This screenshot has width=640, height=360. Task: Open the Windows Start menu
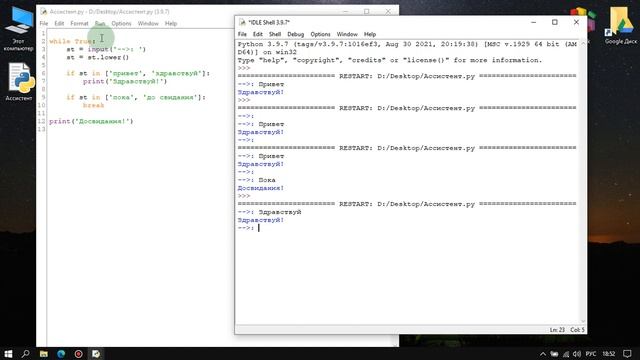pyautogui.click(x=8, y=353)
